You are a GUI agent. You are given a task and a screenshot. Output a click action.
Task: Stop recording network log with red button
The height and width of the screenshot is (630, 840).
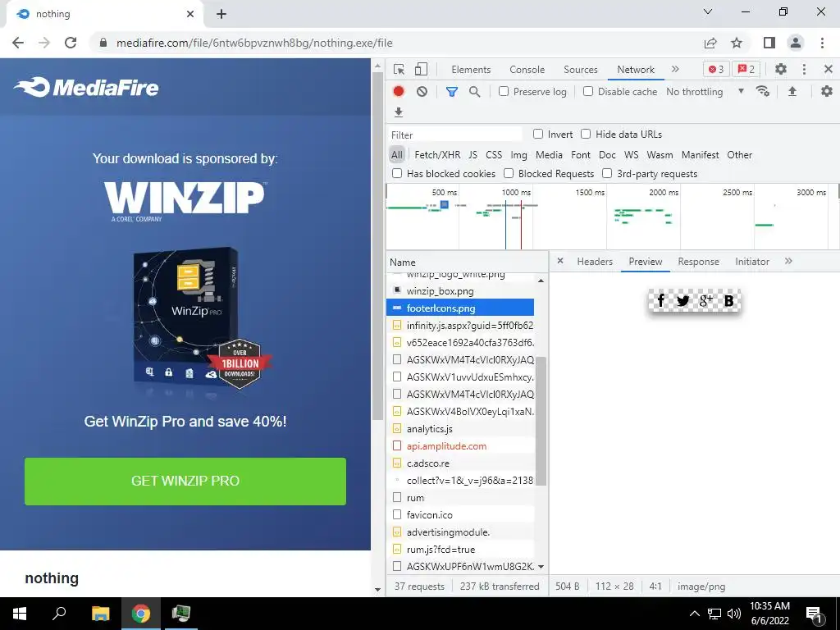click(x=398, y=92)
